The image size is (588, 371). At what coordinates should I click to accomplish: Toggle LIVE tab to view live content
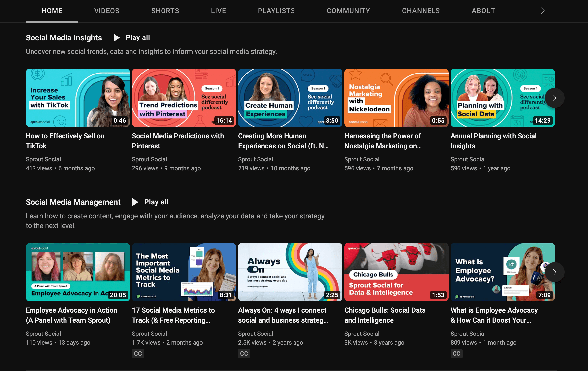click(218, 11)
